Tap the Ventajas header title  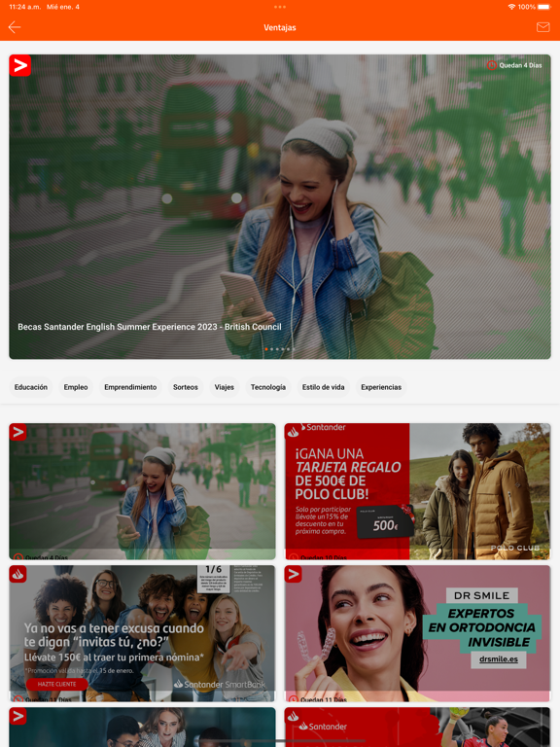[x=280, y=27]
